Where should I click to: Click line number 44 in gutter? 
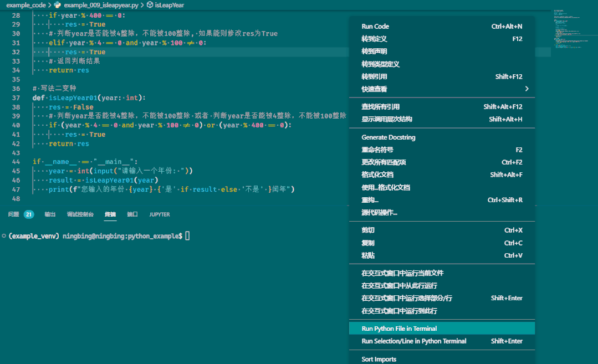coord(16,162)
